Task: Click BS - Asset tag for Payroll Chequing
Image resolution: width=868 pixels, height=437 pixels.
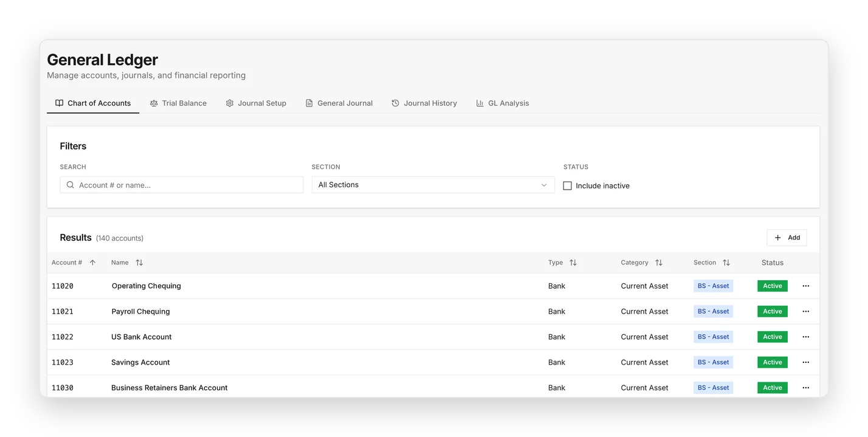Action: [713, 311]
